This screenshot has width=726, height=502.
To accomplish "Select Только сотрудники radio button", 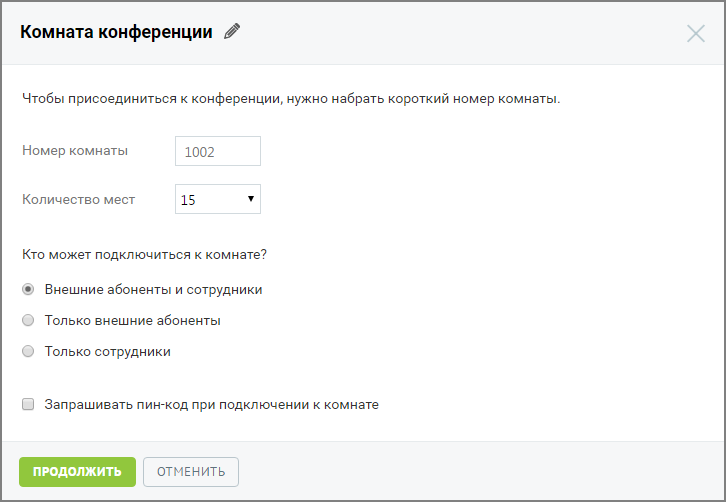I will [x=28, y=351].
